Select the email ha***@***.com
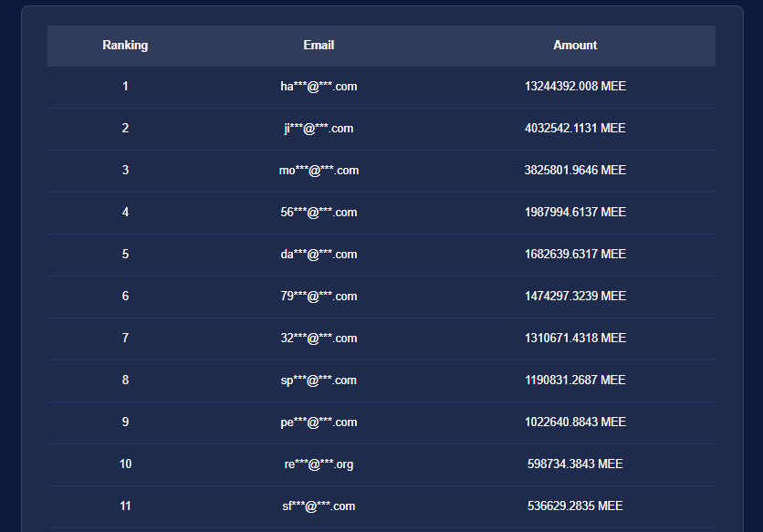This screenshot has height=532, width=763. click(x=319, y=87)
